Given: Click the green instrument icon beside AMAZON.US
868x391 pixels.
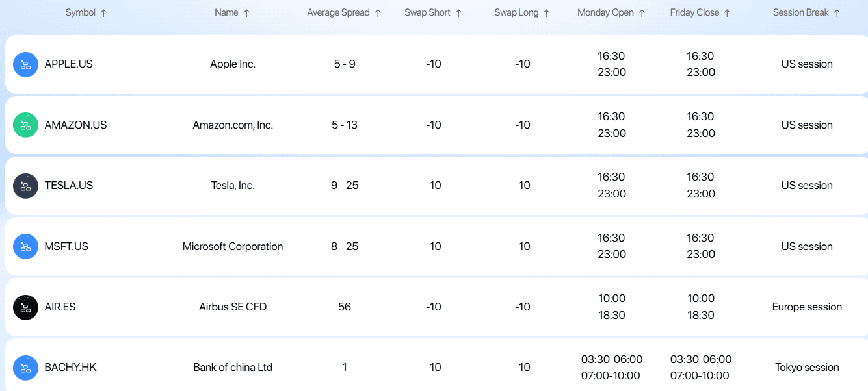Looking at the screenshot, I should coord(25,125).
